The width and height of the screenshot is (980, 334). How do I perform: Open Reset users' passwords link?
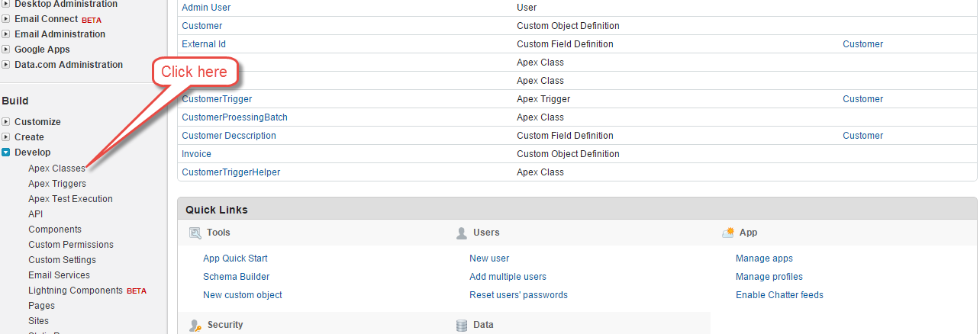coord(518,295)
